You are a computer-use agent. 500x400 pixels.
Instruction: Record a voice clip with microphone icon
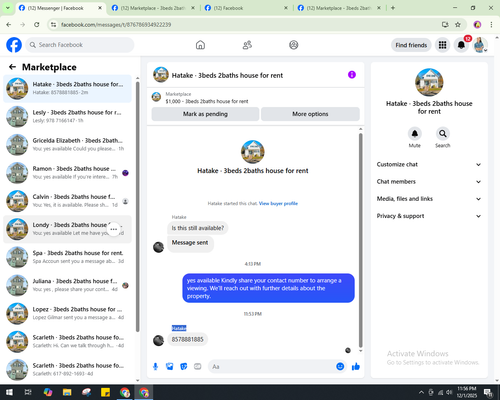155,367
